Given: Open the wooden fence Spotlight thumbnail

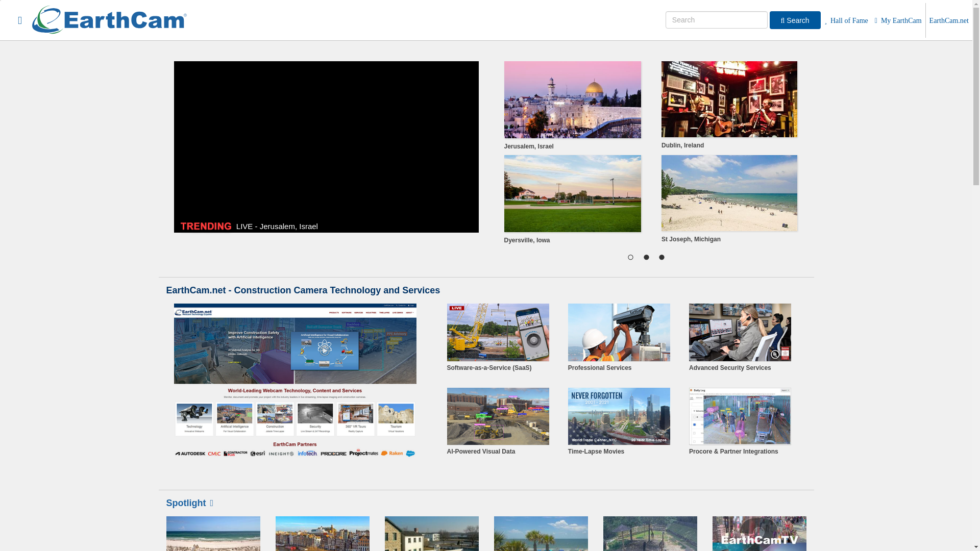Looking at the screenshot, I should (x=650, y=534).
